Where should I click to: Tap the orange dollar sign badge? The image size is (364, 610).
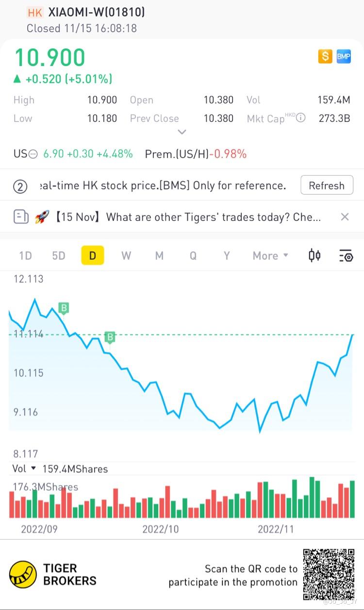click(325, 56)
